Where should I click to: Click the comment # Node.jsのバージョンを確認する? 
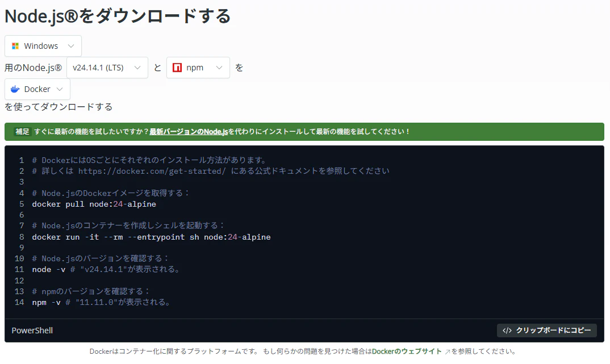[101, 258]
